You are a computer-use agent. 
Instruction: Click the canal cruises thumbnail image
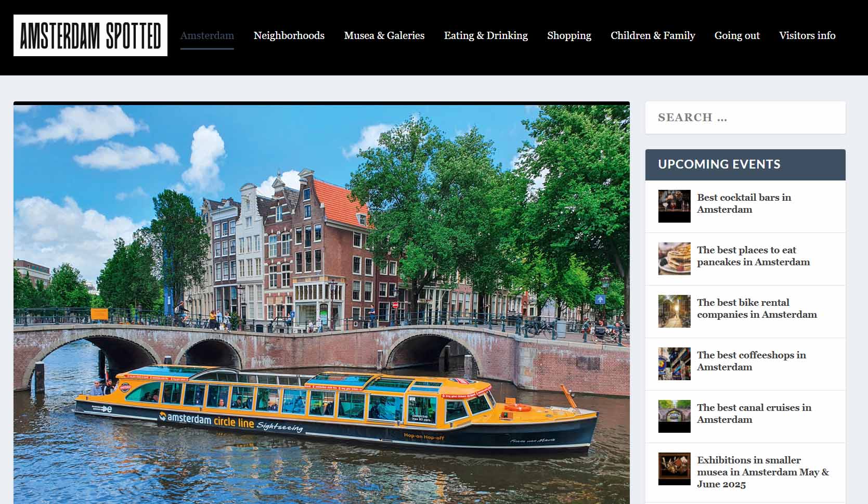674,416
